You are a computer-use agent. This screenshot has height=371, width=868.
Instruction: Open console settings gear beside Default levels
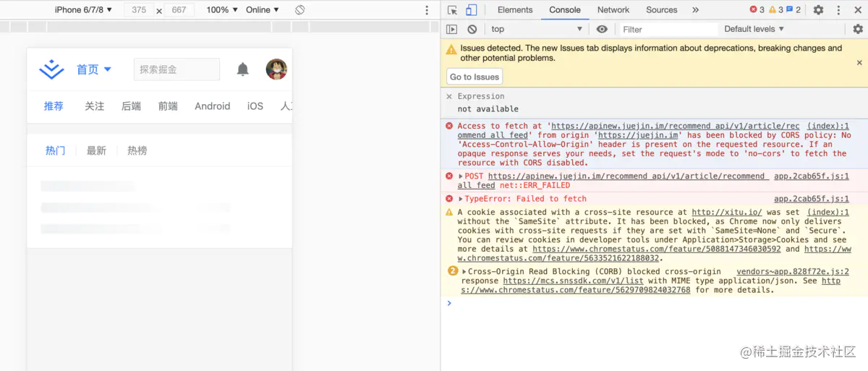[858, 29]
